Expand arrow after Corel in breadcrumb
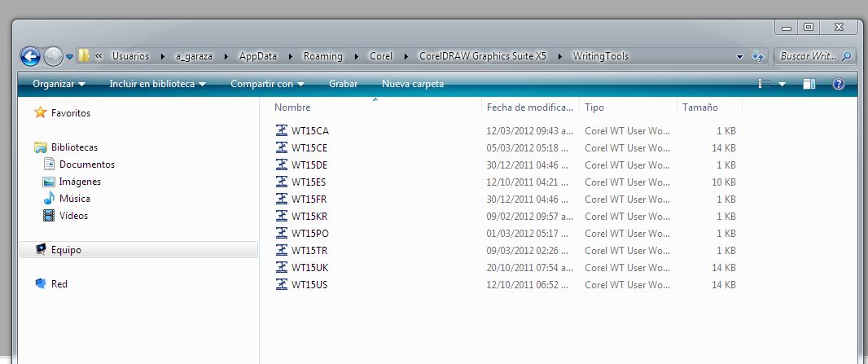 [x=406, y=56]
